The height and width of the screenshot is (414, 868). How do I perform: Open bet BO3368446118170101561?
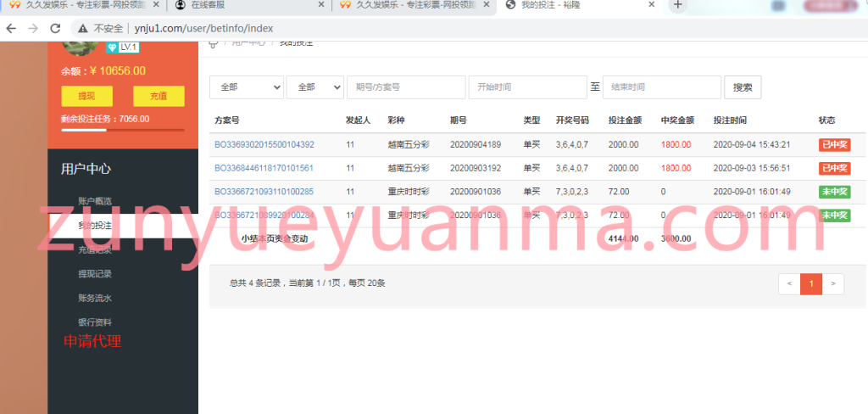point(264,168)
